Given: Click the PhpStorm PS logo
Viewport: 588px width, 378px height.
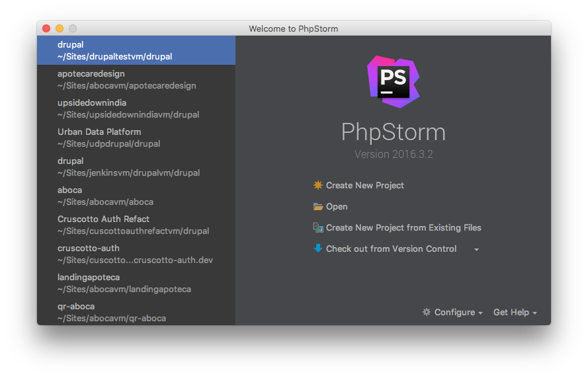Looking at the screenshot, I should pyautogui.click(x=394, y=82).
